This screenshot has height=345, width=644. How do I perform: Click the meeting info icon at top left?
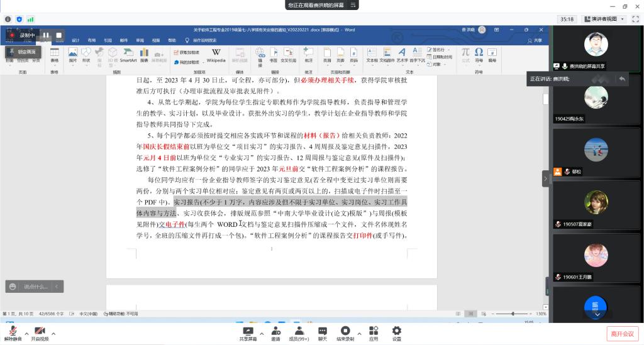pyautogui.click(x=8, y=19)
